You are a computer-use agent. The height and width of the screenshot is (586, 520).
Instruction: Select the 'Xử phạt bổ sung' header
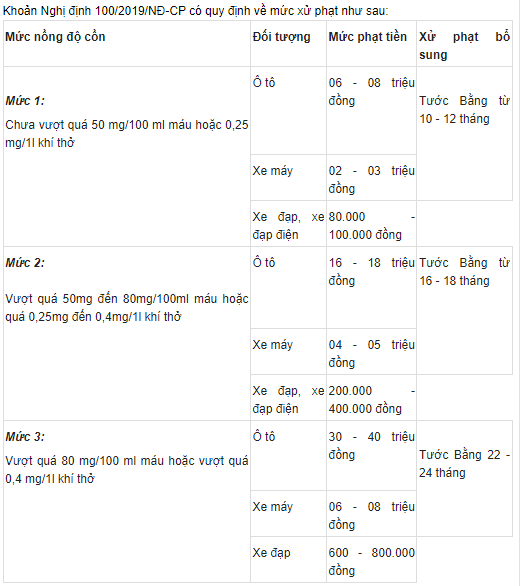[464, 44]
